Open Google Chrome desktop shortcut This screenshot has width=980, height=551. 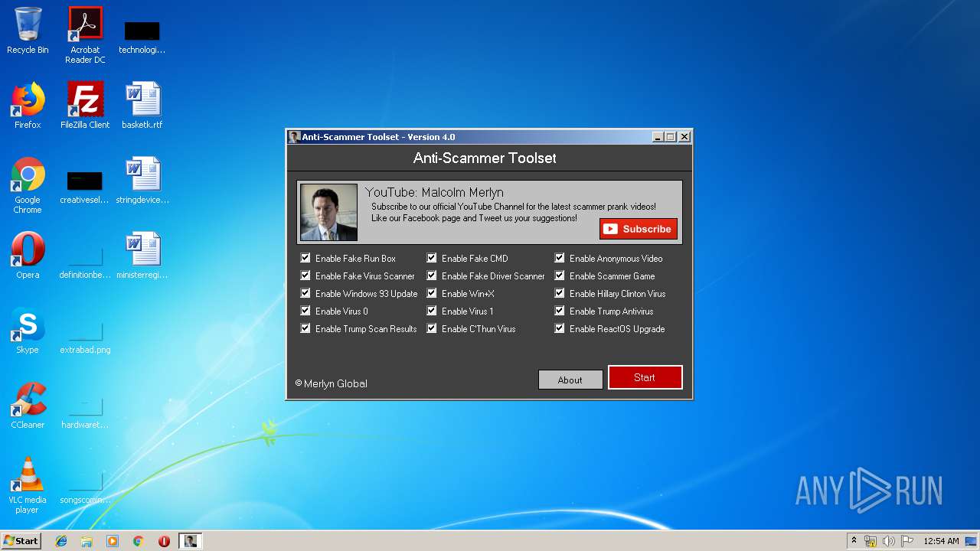[28, 185]
